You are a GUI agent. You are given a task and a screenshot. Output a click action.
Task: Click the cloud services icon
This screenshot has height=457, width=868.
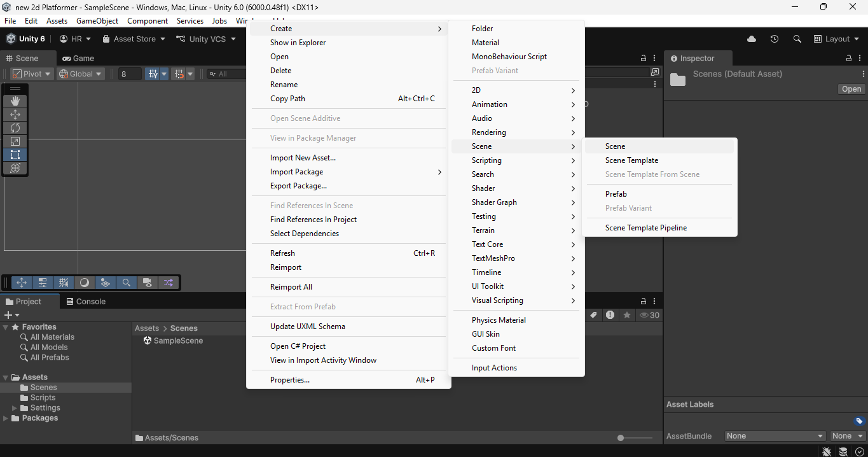[752, 39]
